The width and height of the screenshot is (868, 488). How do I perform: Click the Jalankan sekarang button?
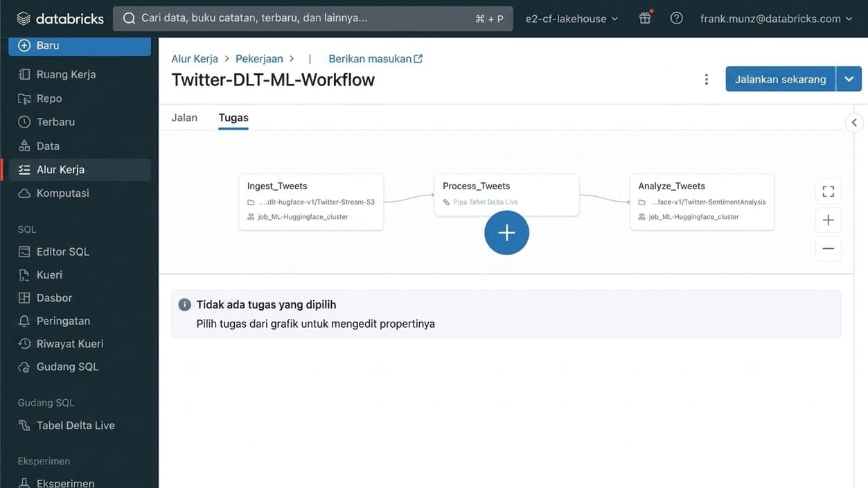tap(781, 79)
